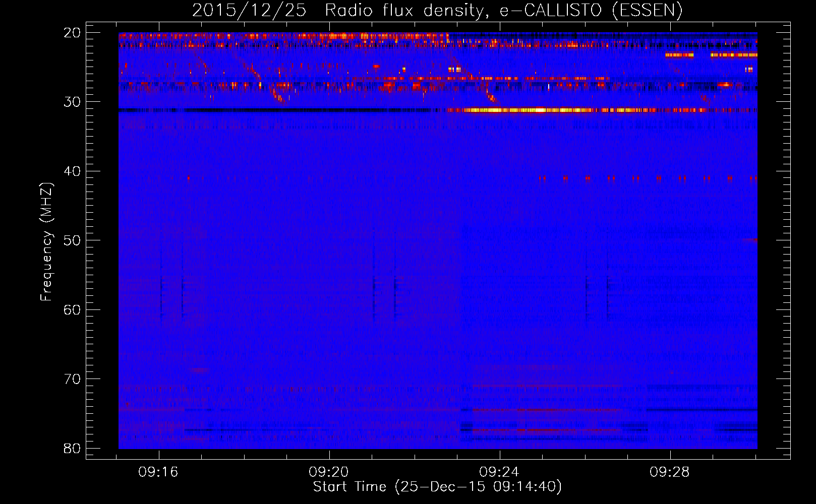Click the 09:28 time tick label
The image size is (816, 504).
[x=670, y=472]
